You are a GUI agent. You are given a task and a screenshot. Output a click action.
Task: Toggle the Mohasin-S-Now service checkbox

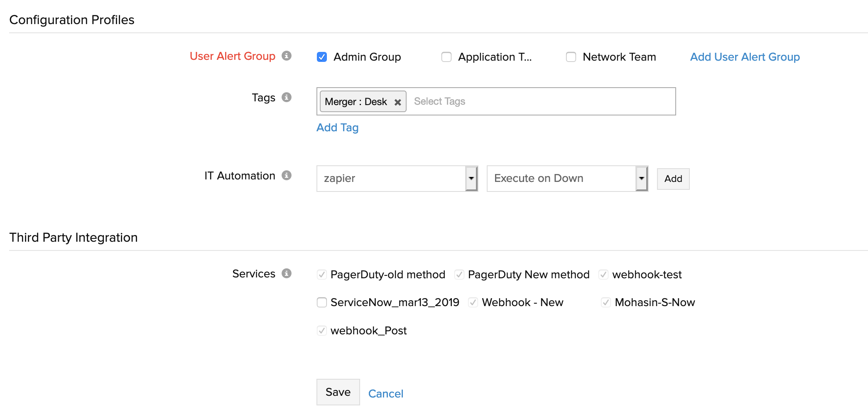pos(606,302)
